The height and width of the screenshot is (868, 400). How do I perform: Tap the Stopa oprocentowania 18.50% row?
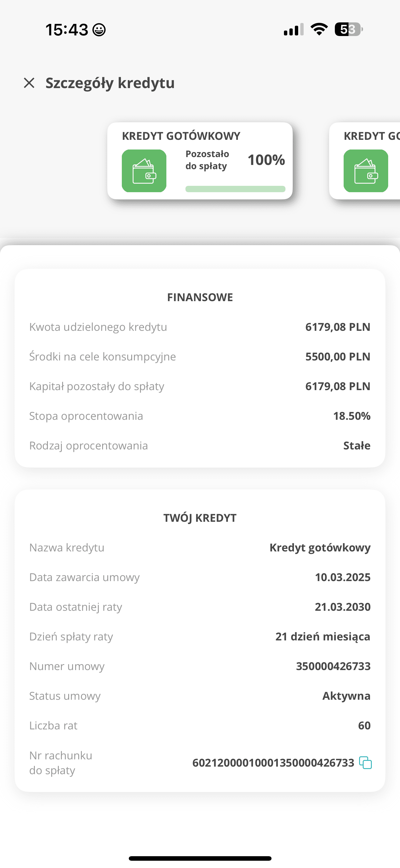pos(200,416)
